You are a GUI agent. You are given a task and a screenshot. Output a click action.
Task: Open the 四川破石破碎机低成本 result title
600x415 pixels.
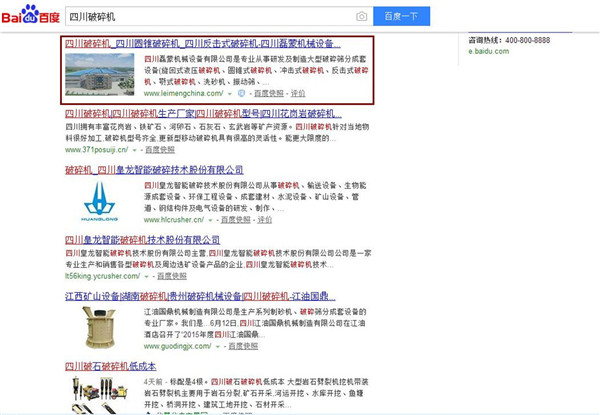(x=111, y=366)
